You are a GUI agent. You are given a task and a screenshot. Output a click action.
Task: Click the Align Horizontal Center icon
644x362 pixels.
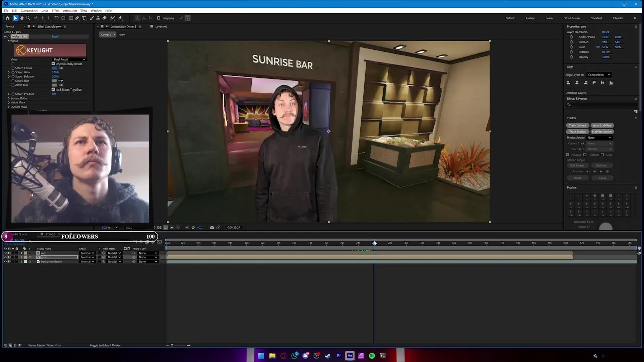coord(577,83)
